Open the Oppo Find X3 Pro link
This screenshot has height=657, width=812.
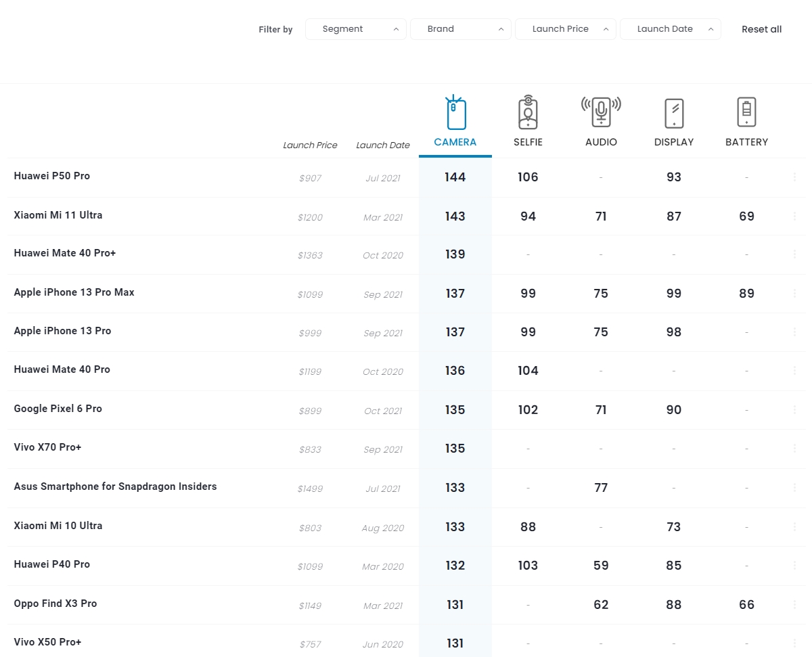55,604
